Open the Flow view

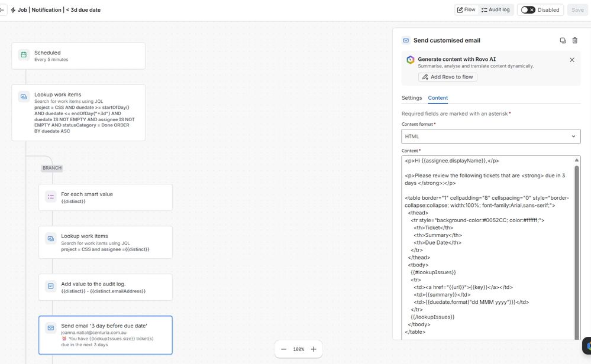coord(466,10)
